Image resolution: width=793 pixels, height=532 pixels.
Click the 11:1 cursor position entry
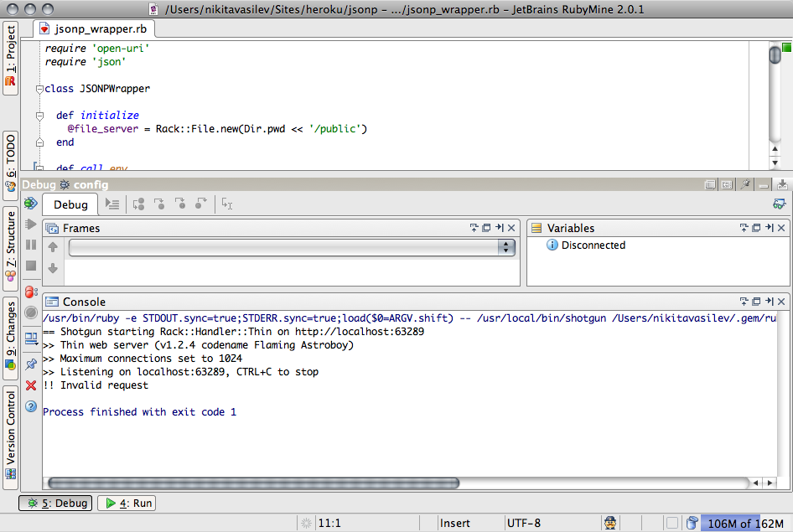[x=329, y=524]
